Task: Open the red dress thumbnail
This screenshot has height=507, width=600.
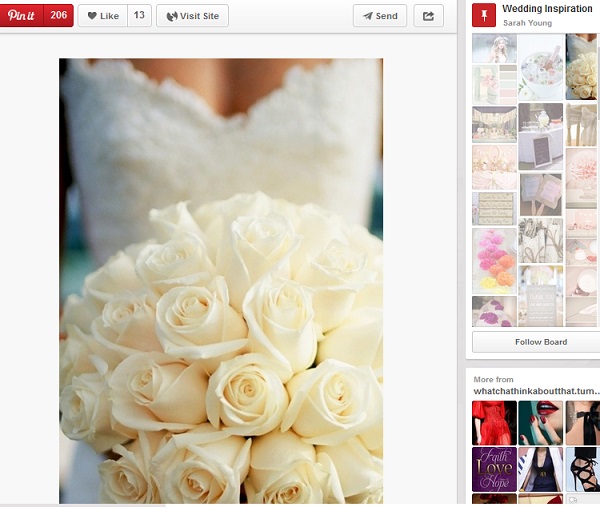Action: tap(494, 422)
